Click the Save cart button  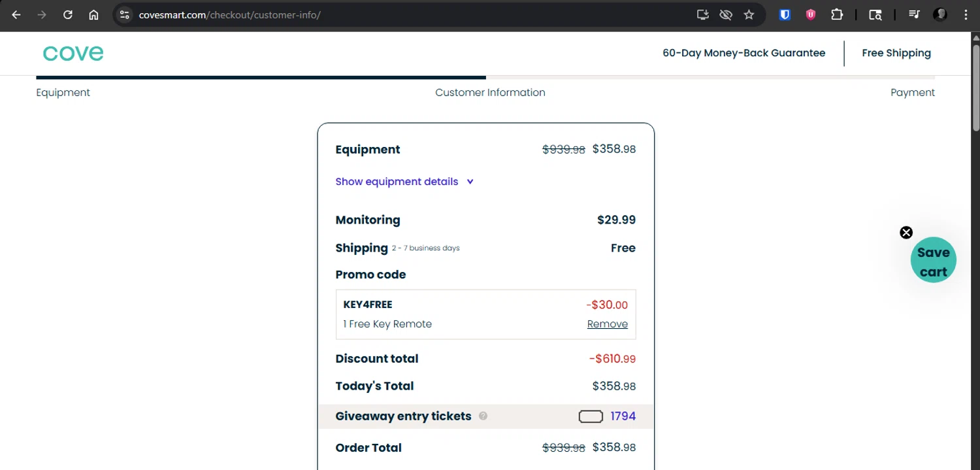(x=933, y=261)
